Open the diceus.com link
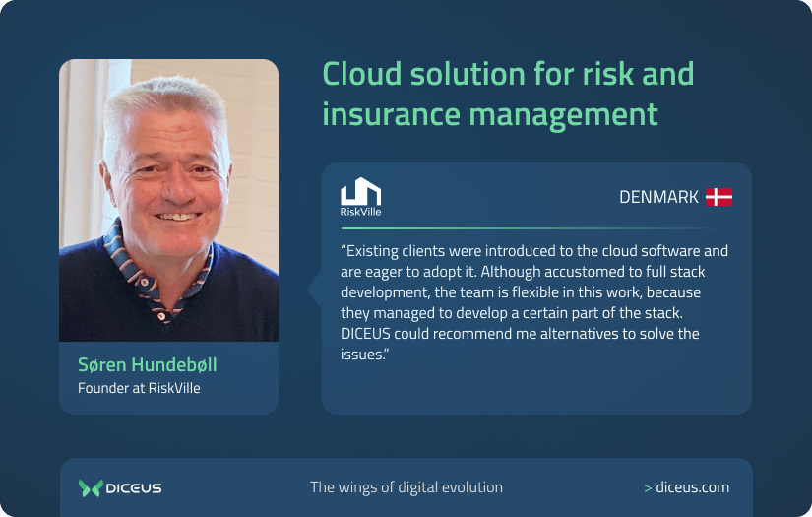Viewport: 812px width, 517px height. tap(693, 487)
